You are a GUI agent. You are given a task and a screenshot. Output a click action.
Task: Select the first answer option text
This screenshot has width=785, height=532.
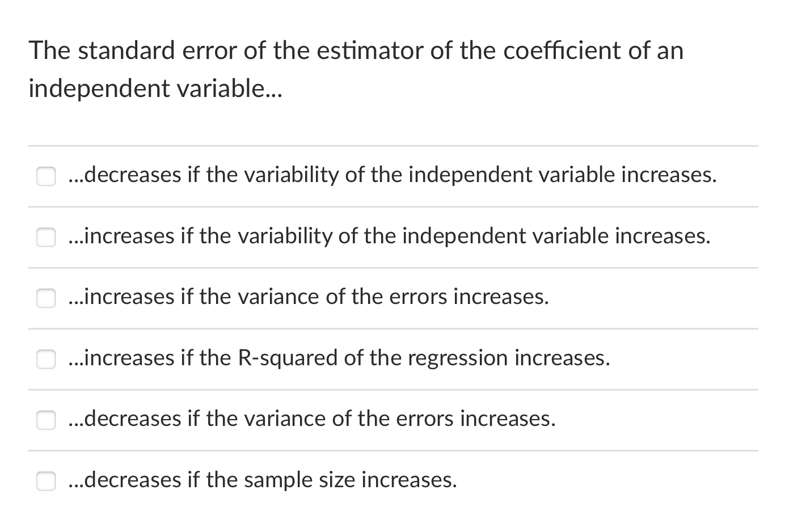coord(391,175)
